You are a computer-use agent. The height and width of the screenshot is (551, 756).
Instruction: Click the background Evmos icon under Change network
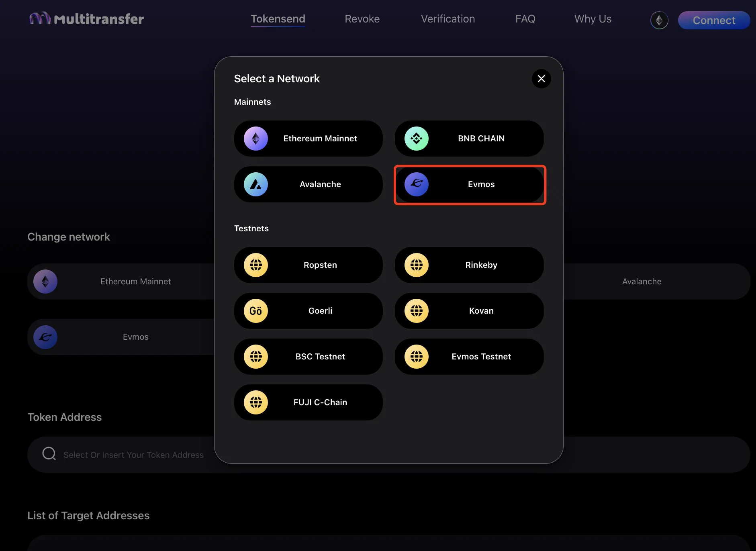tap(45, 337)
